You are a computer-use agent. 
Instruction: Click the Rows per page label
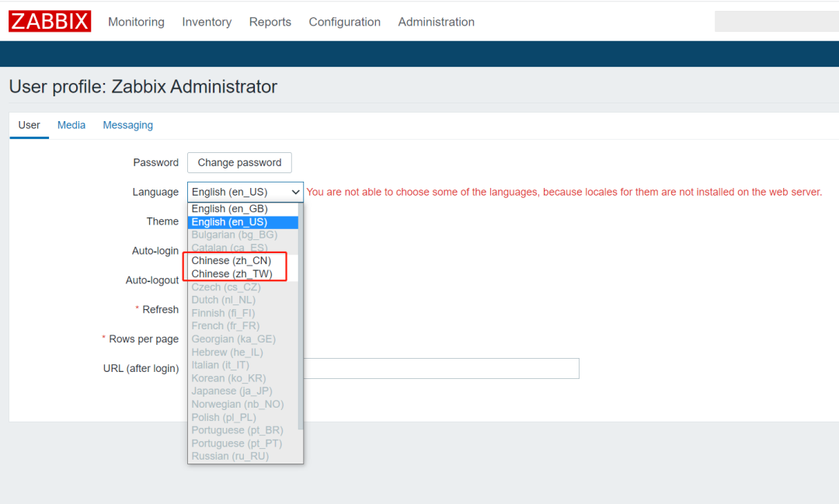144,339
